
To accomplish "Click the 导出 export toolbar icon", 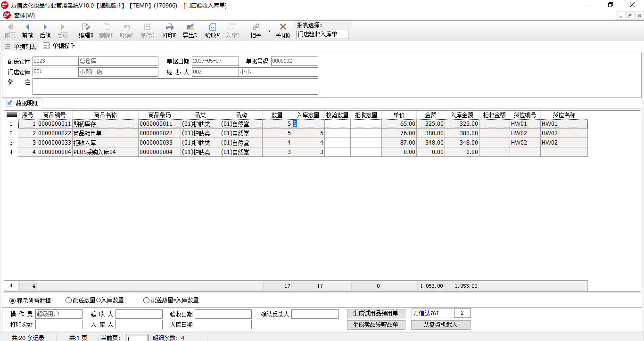I will tap(190, 31).
